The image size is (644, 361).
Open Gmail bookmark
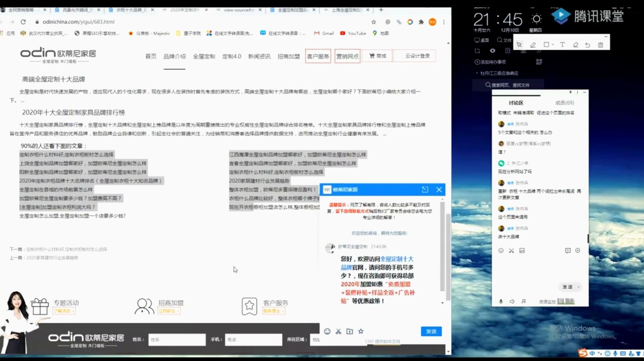(324, 33)
